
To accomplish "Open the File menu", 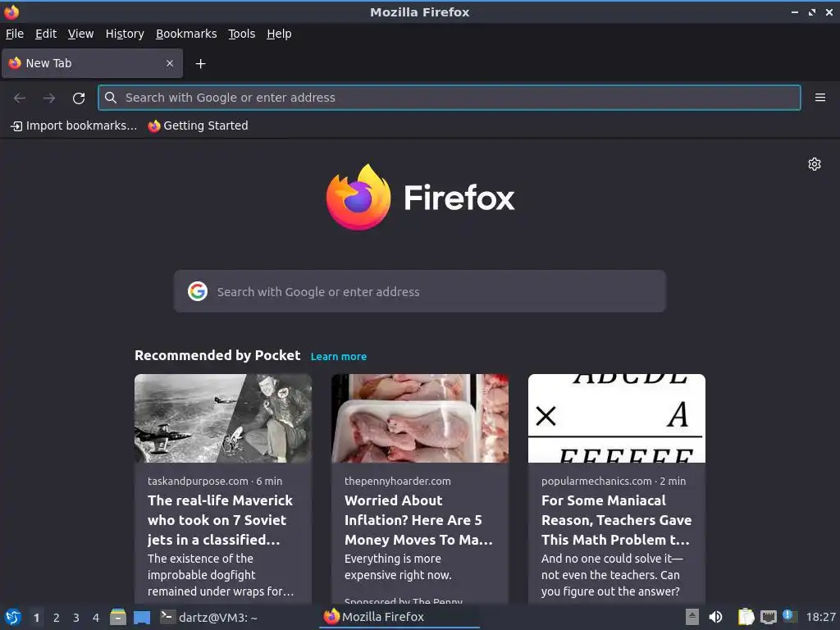I will (15, 34).
